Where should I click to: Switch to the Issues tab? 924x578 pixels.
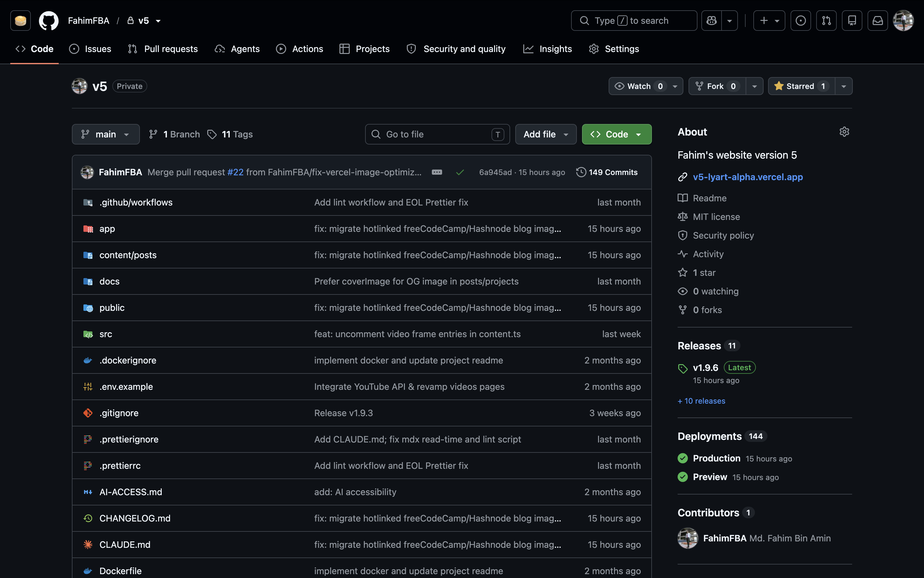90,49
